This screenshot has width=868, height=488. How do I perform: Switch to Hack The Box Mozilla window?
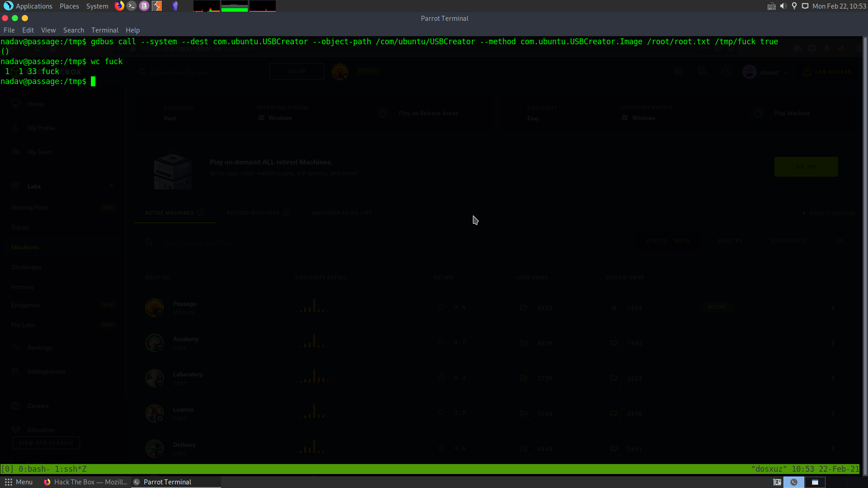85,482
